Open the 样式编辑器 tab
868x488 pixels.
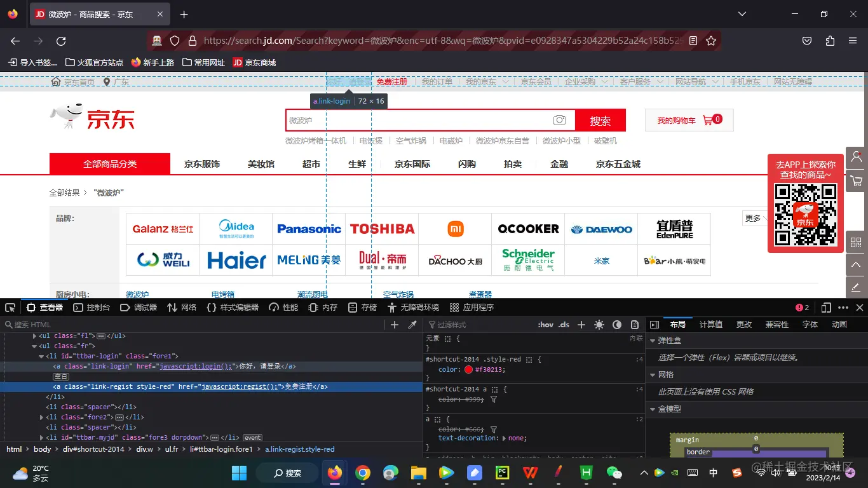[x=233, y=308]
